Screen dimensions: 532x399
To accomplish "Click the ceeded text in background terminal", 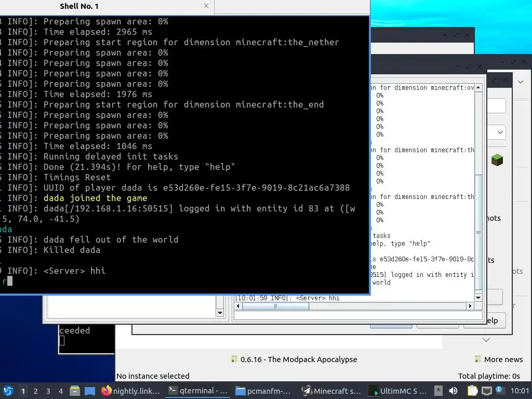I will [x=75, y=330].
